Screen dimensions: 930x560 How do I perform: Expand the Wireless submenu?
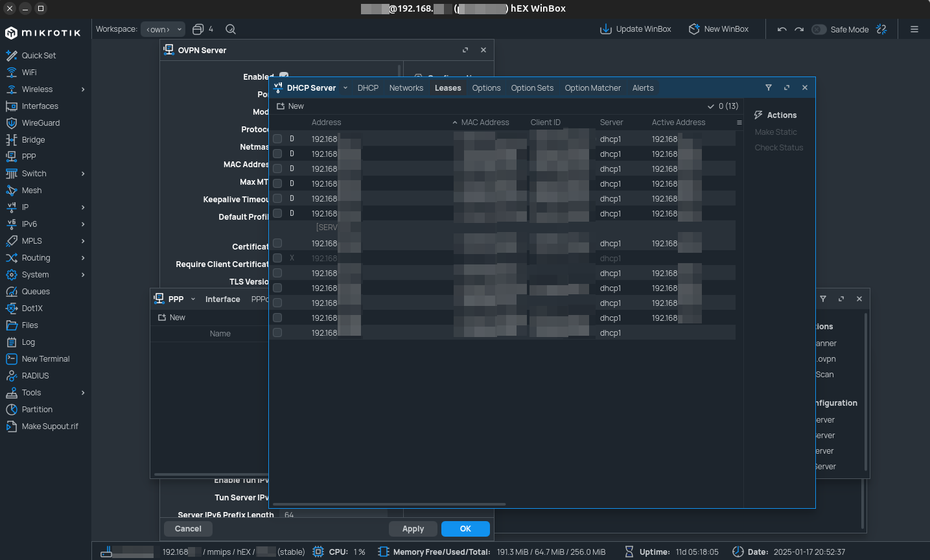[83, 89]
